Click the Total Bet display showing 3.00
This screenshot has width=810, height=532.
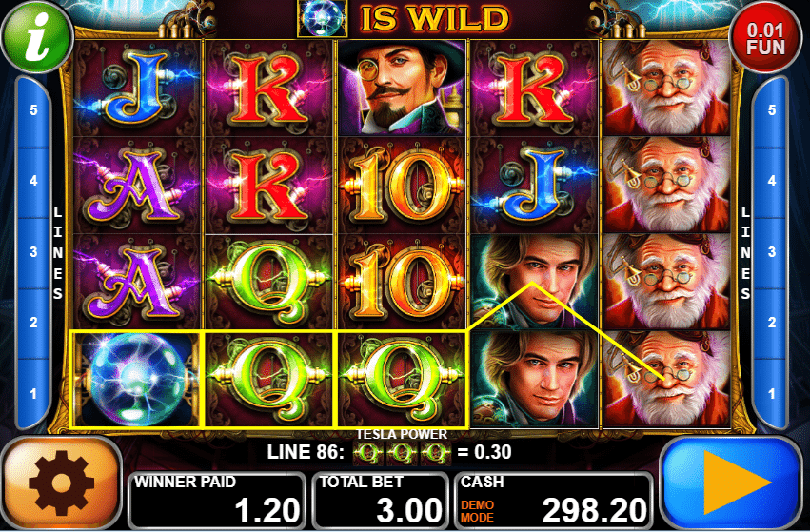coord(381,500)
